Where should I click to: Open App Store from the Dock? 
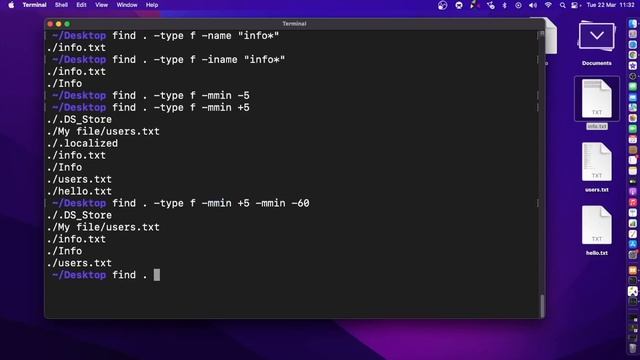[633, 244]
